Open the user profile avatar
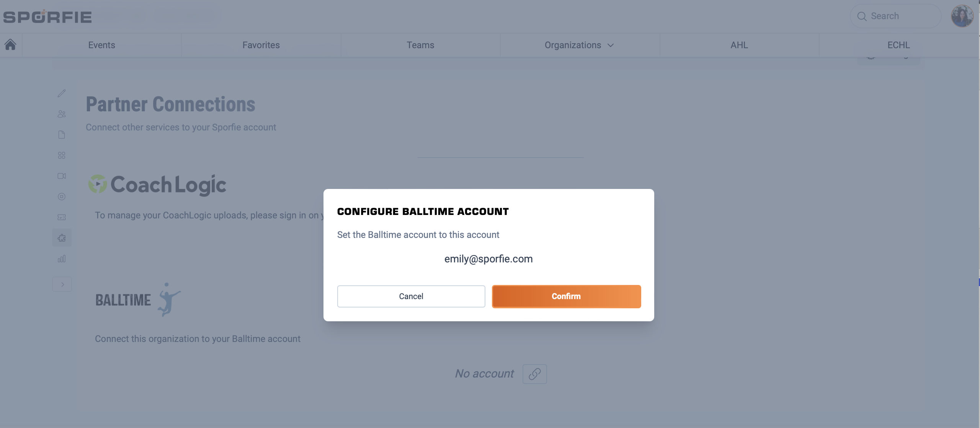Viewport: 980px width, 428px height. click(x=962, y=16)
